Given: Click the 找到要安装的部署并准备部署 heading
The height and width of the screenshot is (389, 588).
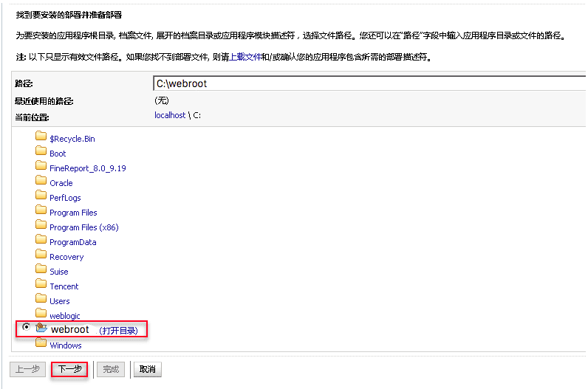Looking at the screenshot, I should [69, 15].
